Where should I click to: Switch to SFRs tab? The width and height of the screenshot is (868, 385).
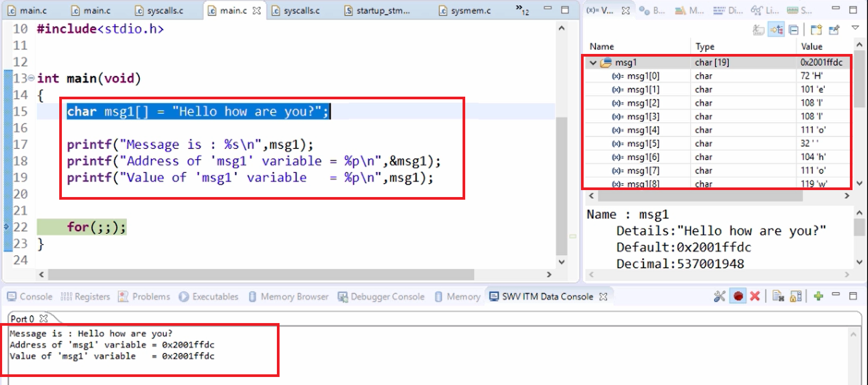point(800,10)
